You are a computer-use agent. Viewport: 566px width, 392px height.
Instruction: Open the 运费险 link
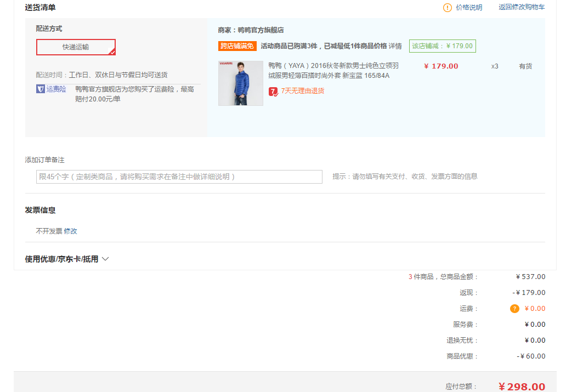(x=56, y=89)
